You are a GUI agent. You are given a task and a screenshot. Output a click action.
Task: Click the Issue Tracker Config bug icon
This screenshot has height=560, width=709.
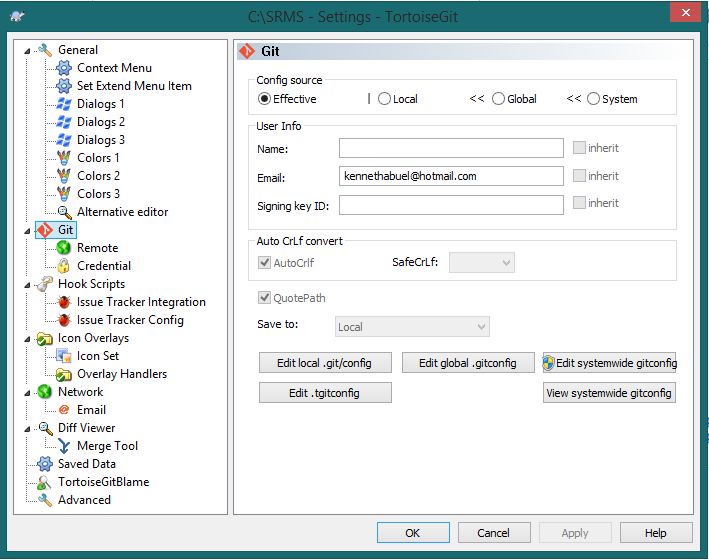(x=64, y=320)
